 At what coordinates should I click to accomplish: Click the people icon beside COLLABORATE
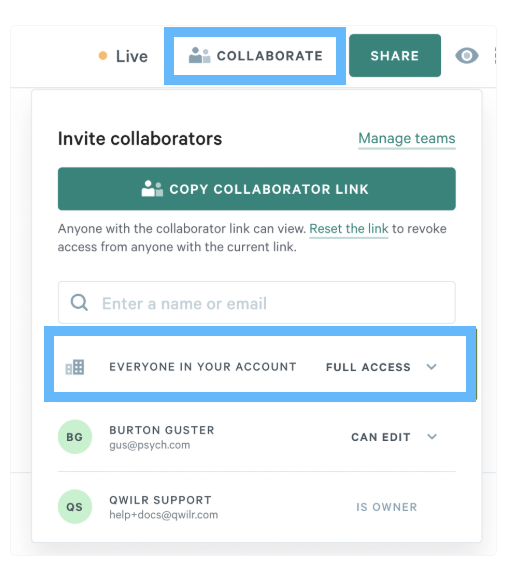point(199,55)
